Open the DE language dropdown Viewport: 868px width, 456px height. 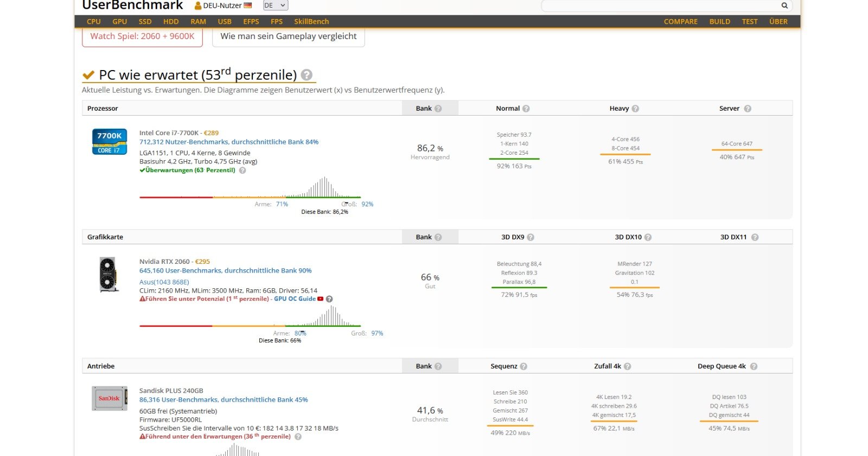pos(275,5)
